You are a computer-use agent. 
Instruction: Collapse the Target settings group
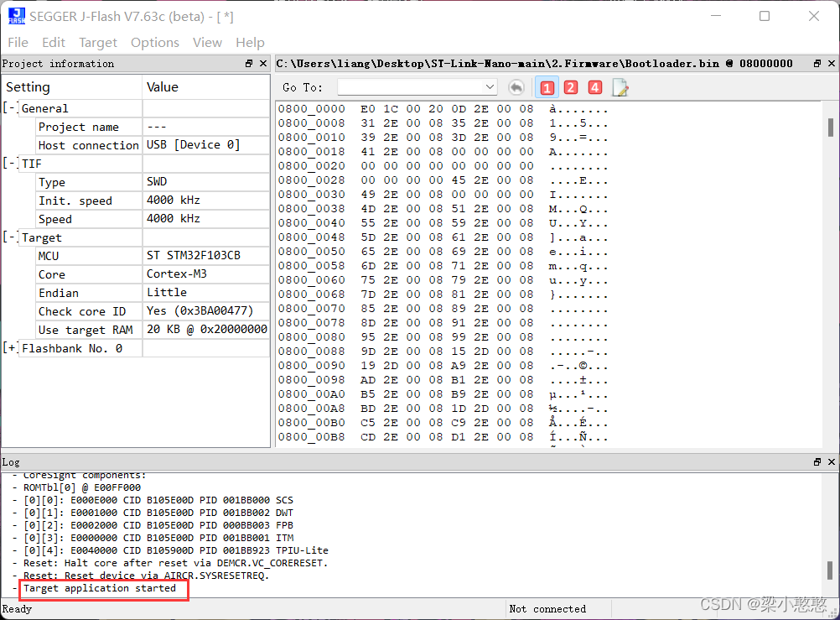click(x=10, y=237)
